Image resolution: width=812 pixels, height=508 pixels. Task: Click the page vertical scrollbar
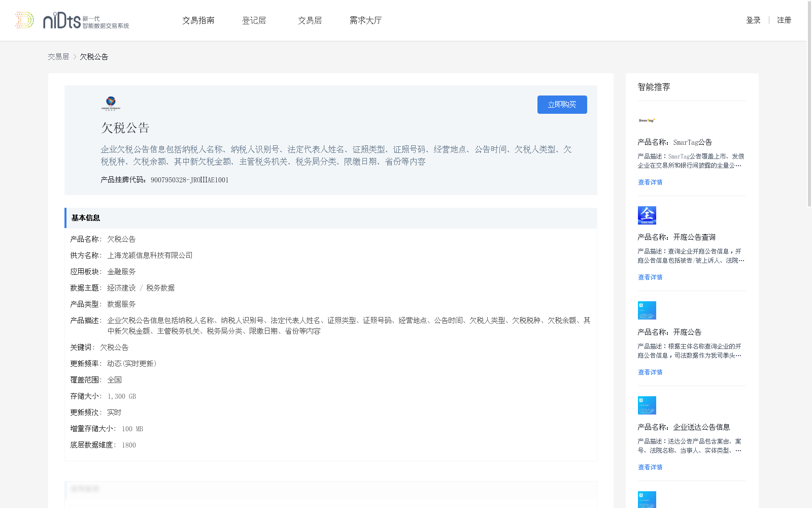[x=809, y=104]
